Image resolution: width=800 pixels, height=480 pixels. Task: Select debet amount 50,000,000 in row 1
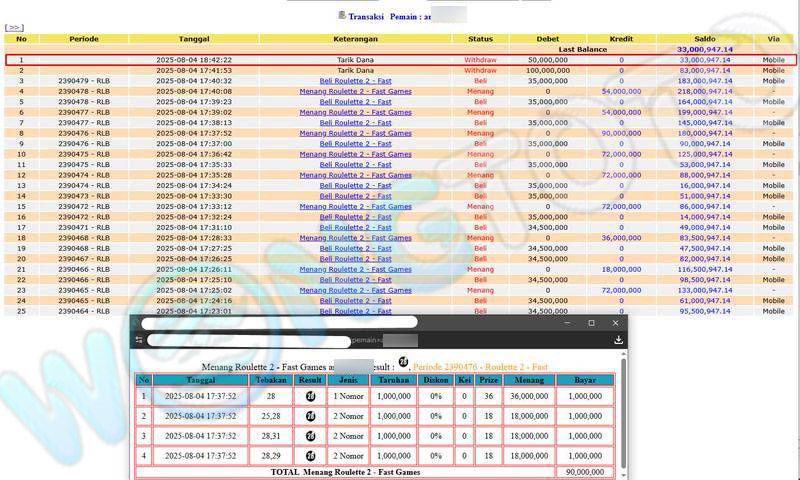[547, 60]
